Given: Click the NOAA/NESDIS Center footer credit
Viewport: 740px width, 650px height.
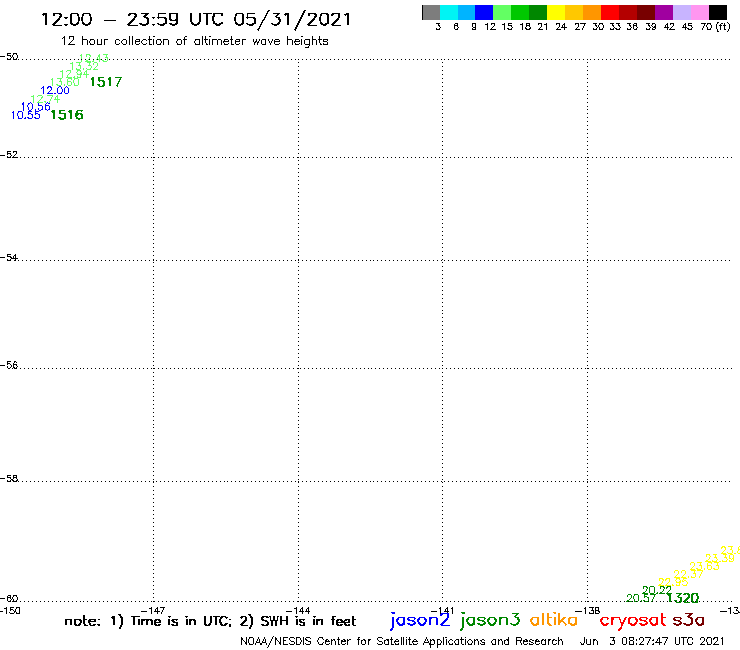Looking at the screenshot, I should [402, 642].
